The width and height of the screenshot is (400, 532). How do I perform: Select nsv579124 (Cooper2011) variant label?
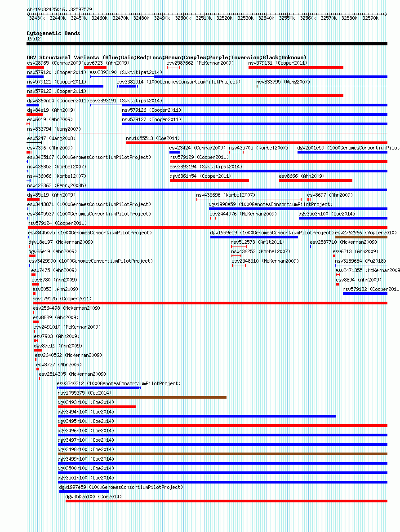pos(57,223)
